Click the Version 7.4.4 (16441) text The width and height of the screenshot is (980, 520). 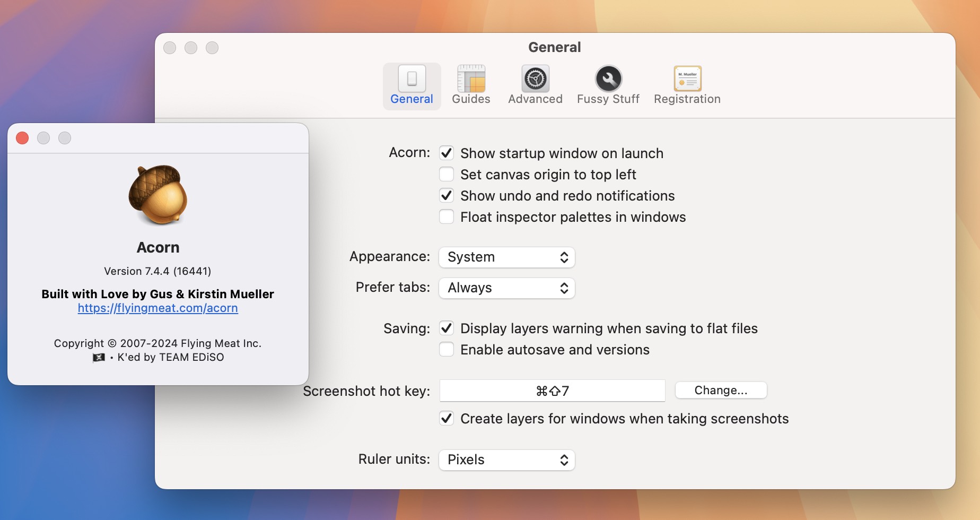[x=157, y=271]
